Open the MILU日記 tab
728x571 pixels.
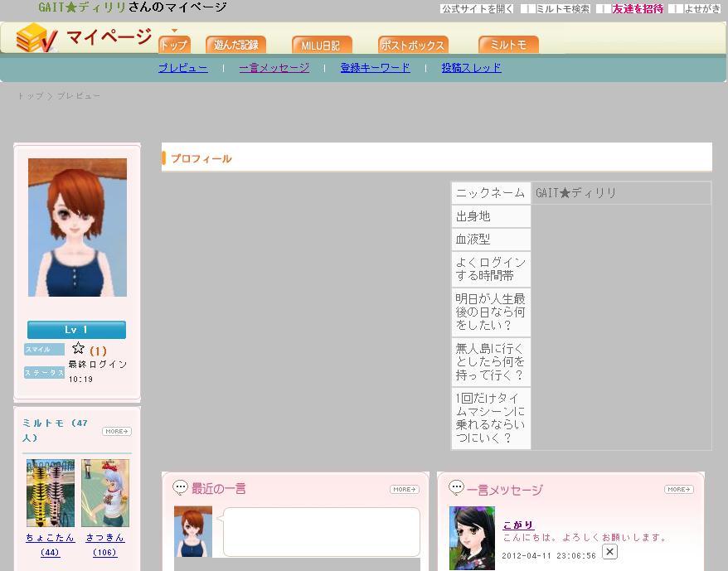tap(322, 45)
